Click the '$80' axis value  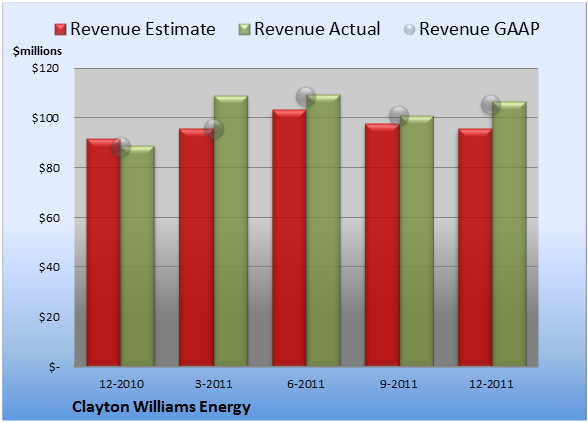point(49,168)
